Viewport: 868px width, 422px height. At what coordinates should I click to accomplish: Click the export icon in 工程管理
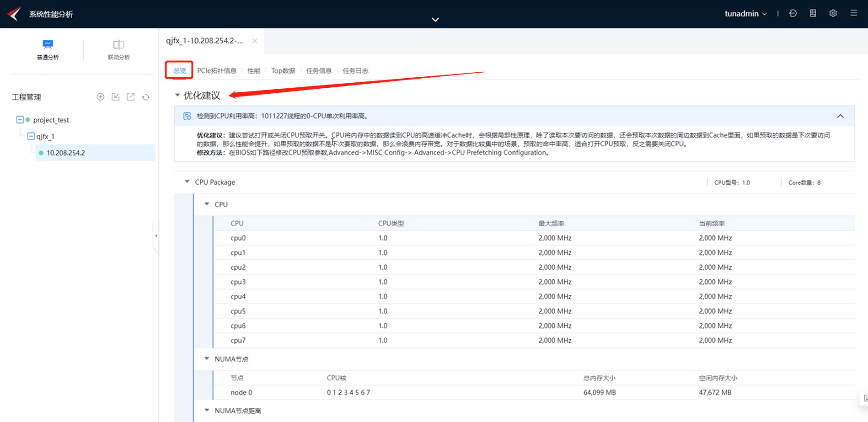click(x=131, y=97)
